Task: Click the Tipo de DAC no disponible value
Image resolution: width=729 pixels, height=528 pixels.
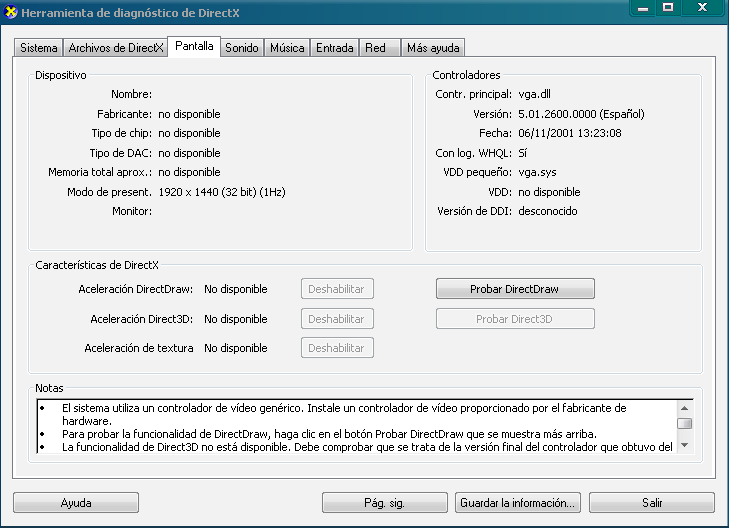Action: click(x=189, y=153)
